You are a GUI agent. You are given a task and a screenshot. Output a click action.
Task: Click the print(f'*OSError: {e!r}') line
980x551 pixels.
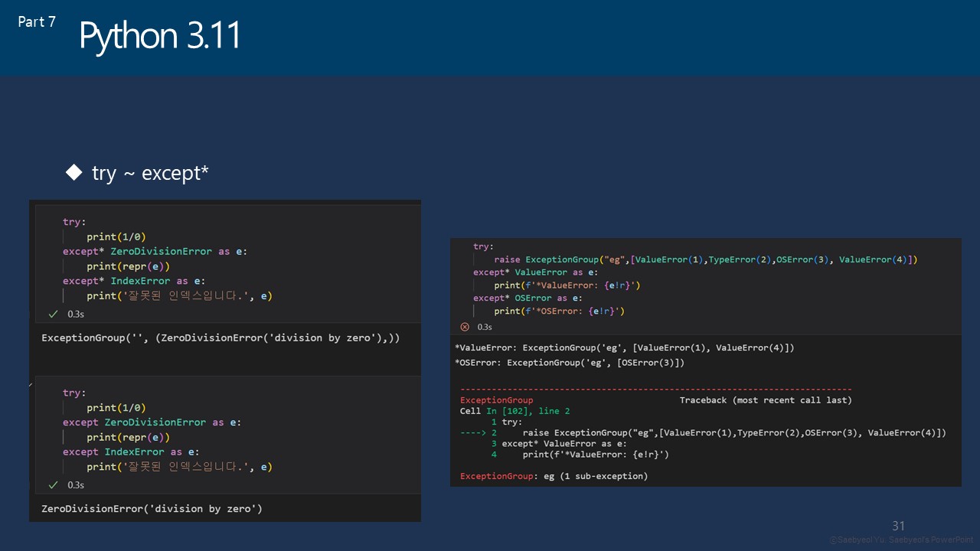[559, 311]
